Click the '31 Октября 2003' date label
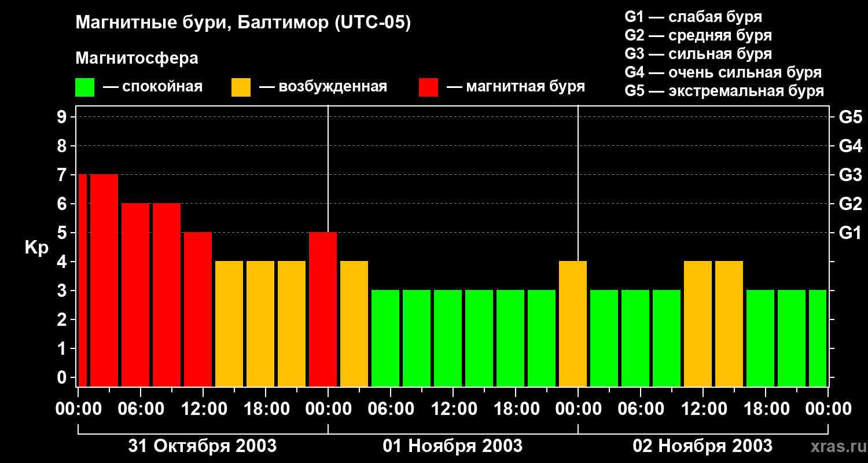The width and height of the screenshot is (868, 463). 202,446
